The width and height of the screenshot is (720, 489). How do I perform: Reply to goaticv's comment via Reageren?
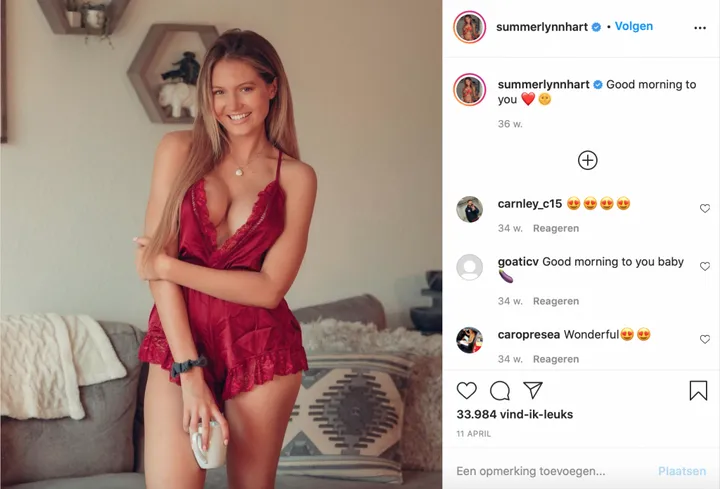pyautogui.click(x=556, y=301)
